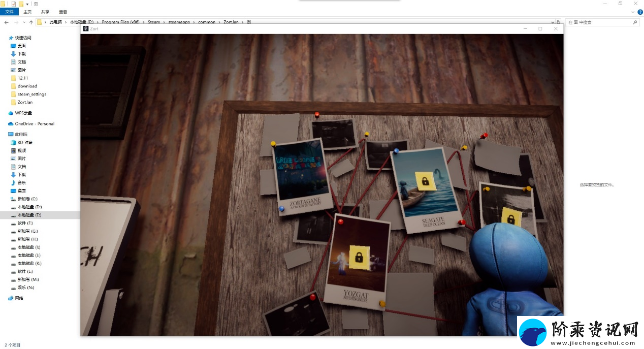Jump to common in the breadcrumb path
Viewport: 644px width, 349px height.
point(207,22)
